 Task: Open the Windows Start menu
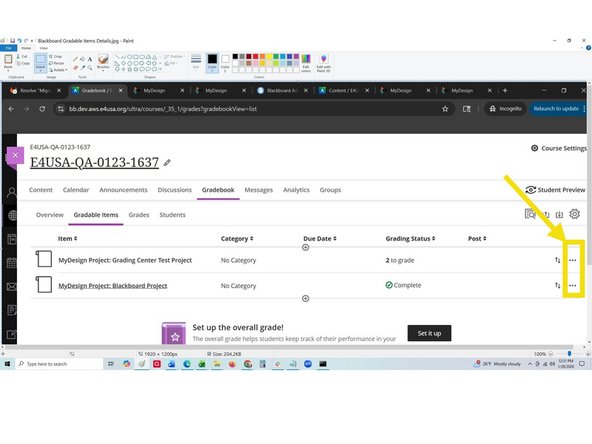point(7,364)
